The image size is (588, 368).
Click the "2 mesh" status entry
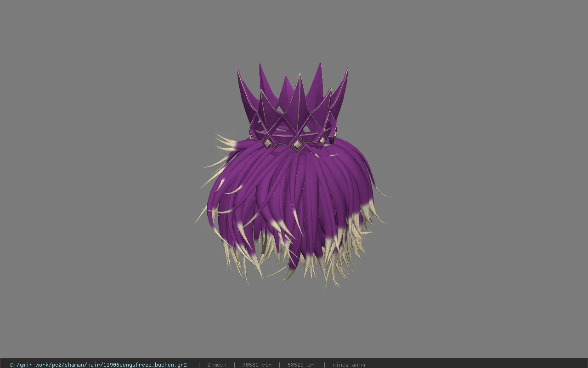pos(217,365)
